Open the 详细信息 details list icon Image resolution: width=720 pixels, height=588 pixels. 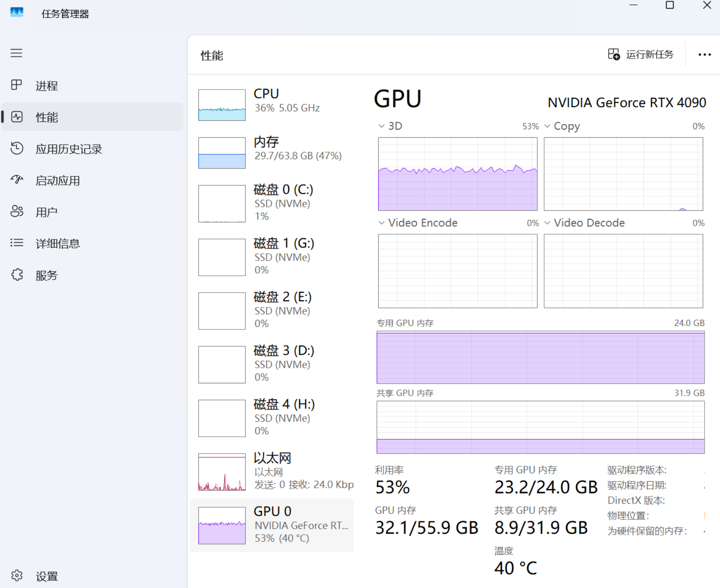click(17, 243)
